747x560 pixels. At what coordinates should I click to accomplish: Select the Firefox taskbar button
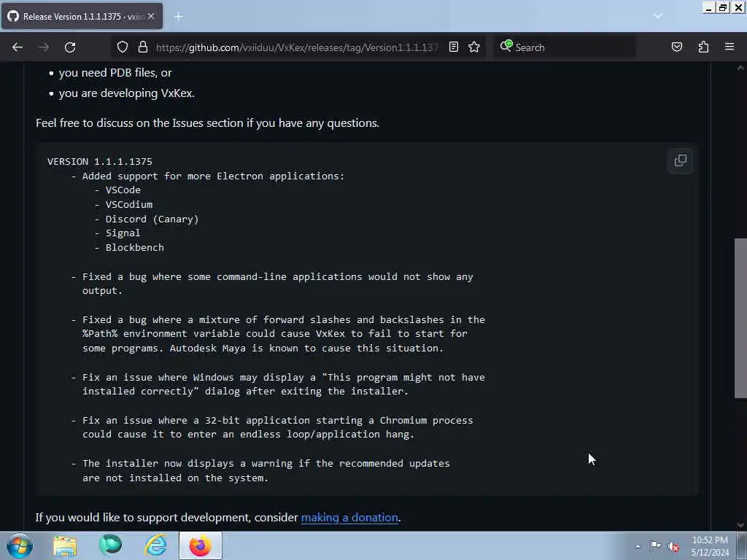201,545
